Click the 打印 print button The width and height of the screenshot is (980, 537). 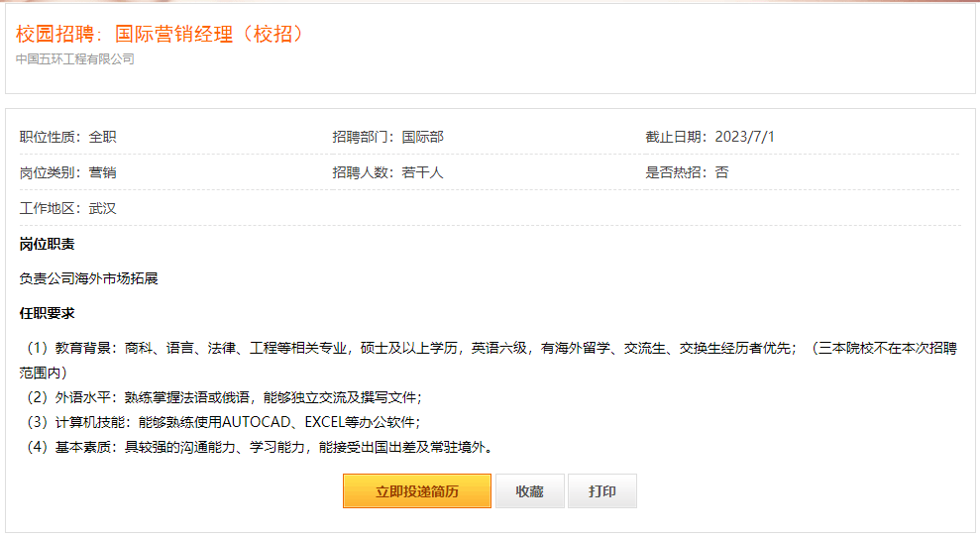[x=602, y=490]
